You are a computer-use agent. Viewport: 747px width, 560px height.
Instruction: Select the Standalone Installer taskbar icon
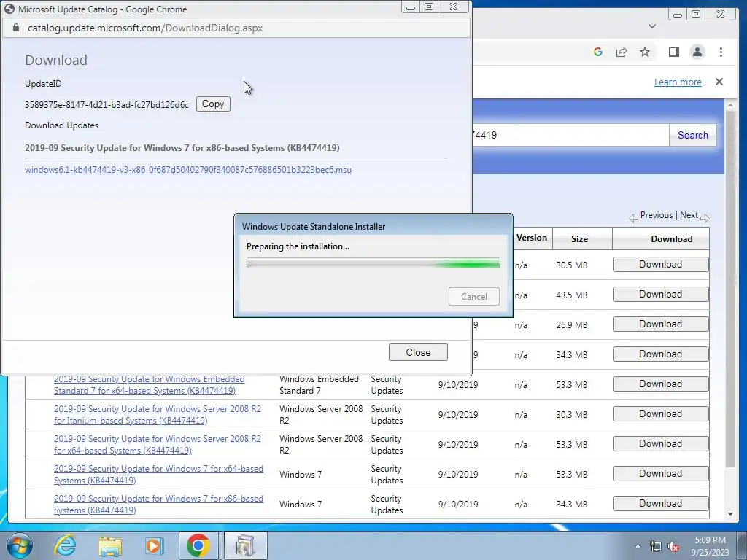(245, 545)
